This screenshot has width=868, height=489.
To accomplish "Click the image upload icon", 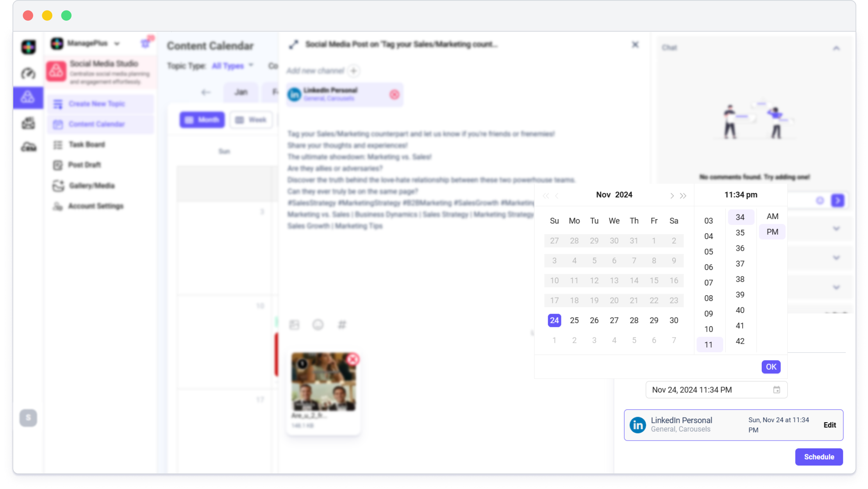I will tap(294, 325).
